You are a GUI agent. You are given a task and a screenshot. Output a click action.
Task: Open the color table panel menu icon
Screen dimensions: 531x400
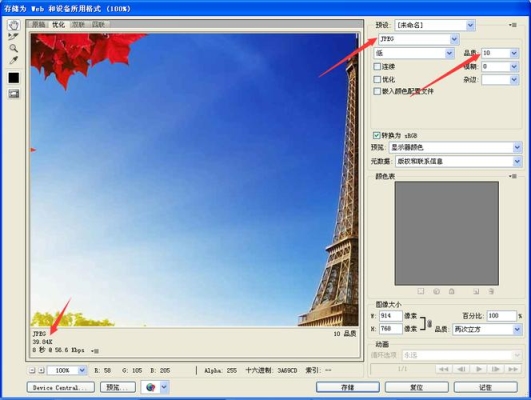(513, 176)
